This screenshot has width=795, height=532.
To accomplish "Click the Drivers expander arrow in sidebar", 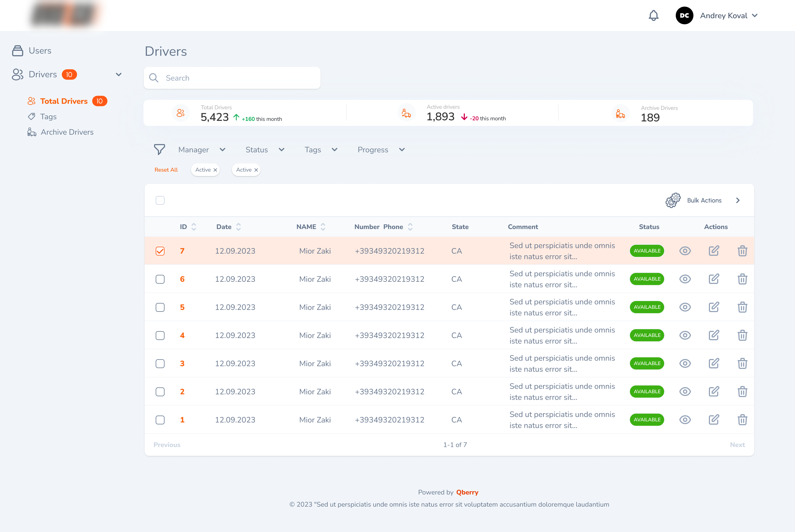I will click(x=119, y=74).
